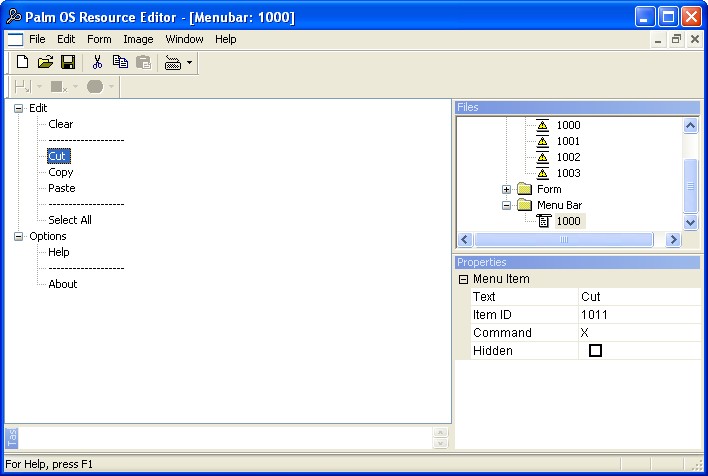Click the keyboard toolbar icon
Image resolution: width=708 pixels, height=476 pixels.
pos(173,63)
